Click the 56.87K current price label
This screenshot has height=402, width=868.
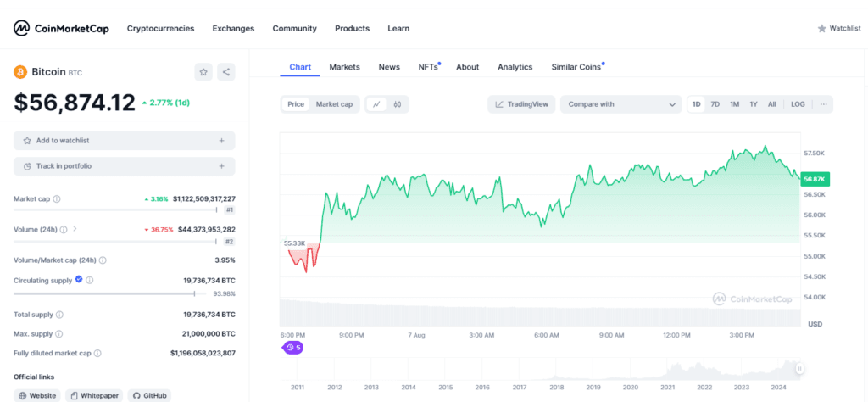pyautogui.click(x=815, y=180)
